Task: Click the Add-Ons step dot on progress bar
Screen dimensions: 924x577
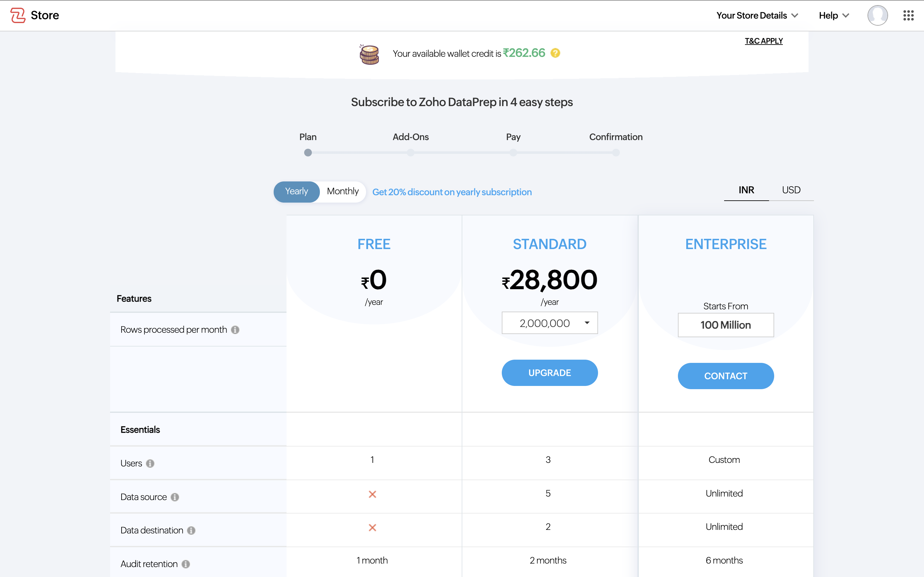Action: pos(410,153)
